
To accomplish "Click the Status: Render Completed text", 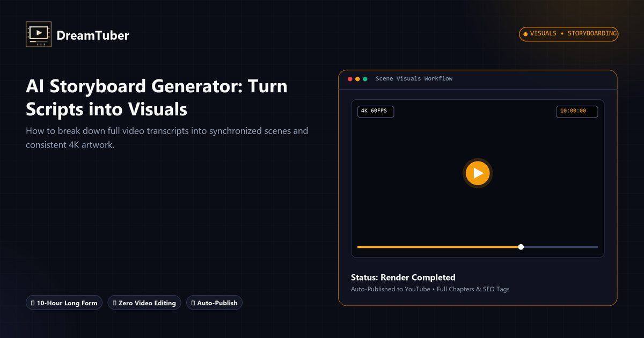I will [x=403, y=277].
